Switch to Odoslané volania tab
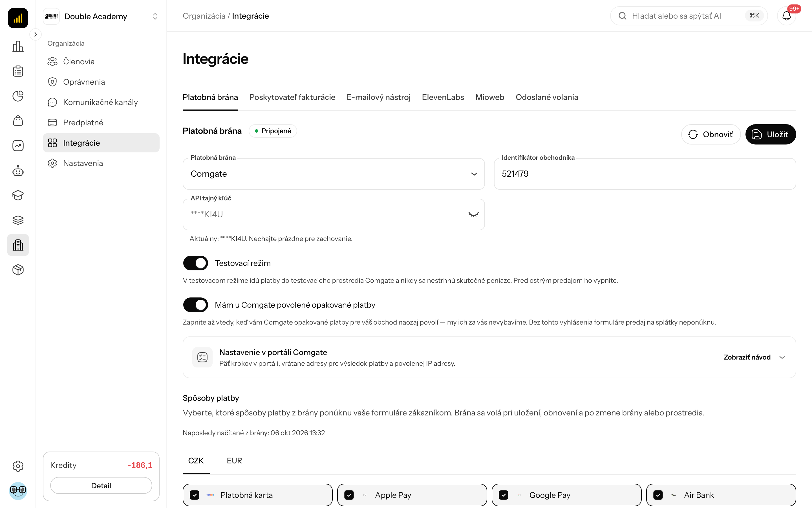 point(547,97)
